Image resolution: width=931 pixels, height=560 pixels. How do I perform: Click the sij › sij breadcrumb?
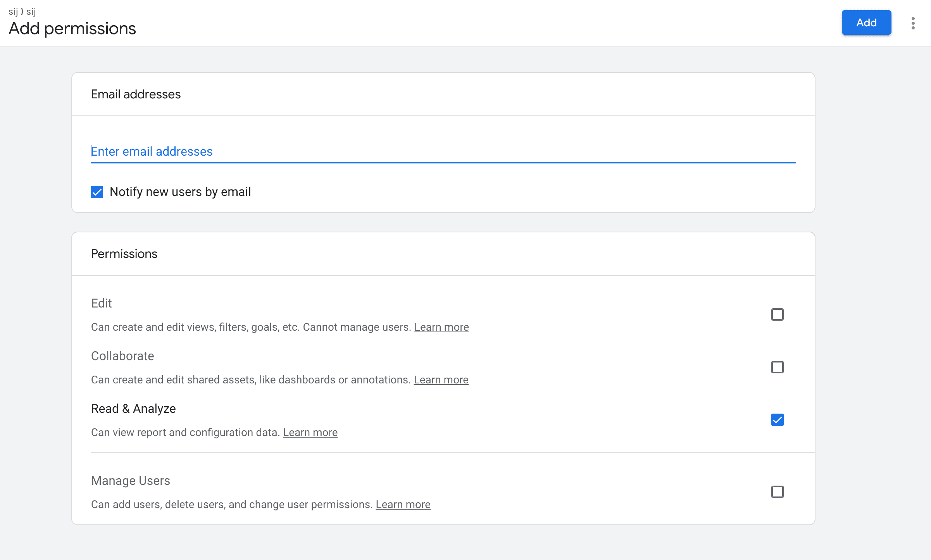click(22, 12)
